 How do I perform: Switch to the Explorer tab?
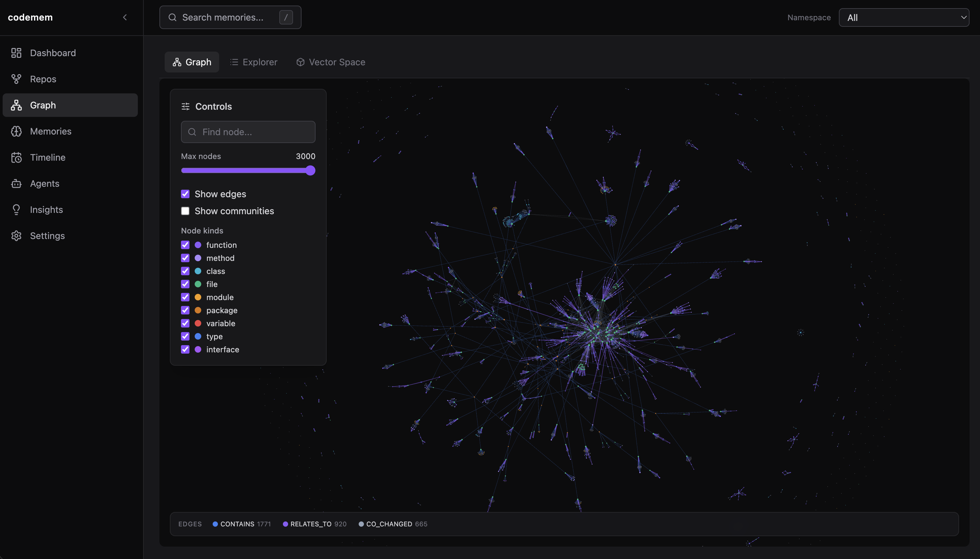click(x=253, y=62)
